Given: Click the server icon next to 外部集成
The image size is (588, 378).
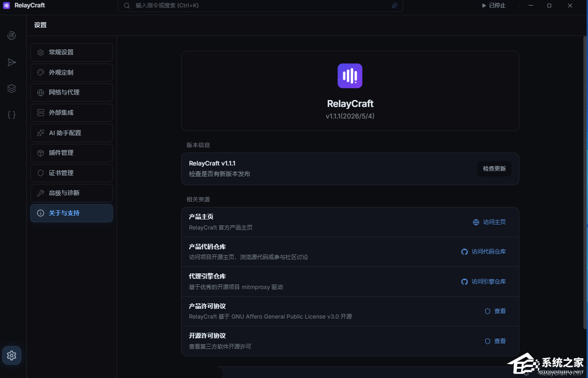Looking at the screenshot, I should click(41, 112).
